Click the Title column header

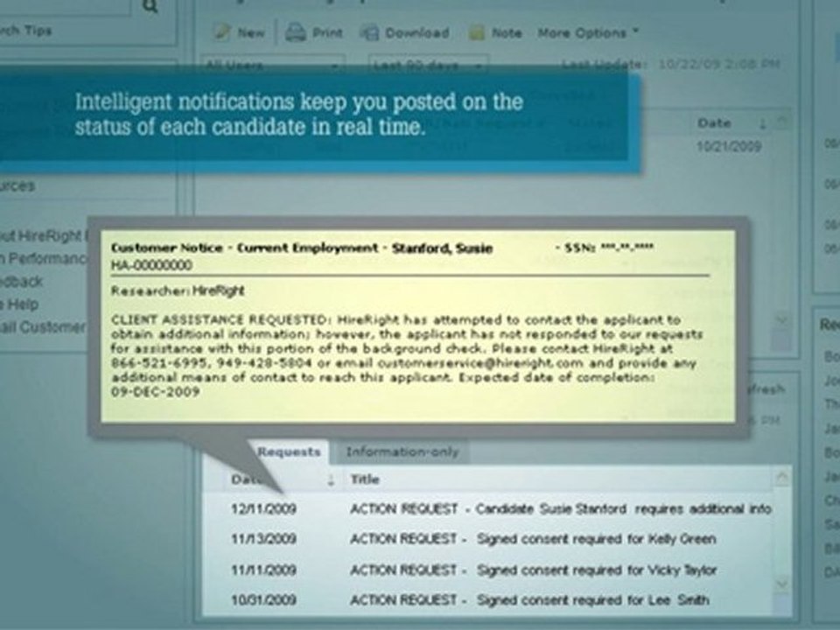(x=365, y=479)
